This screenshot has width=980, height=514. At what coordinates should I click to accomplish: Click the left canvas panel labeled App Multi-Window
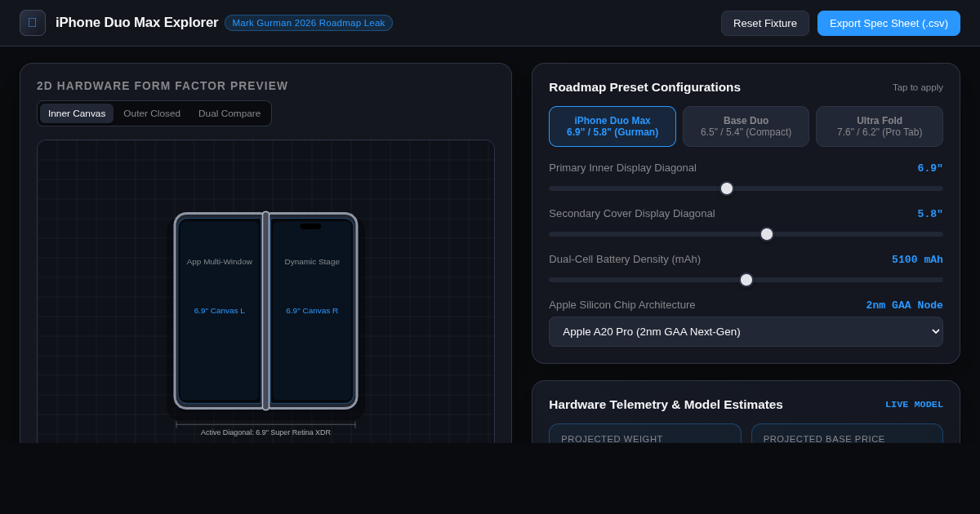[220, 311]
